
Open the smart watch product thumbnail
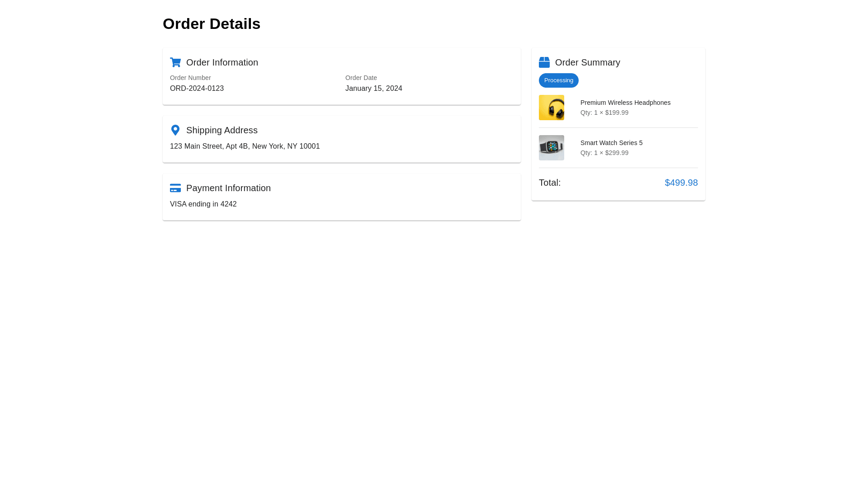pos(551,148)
